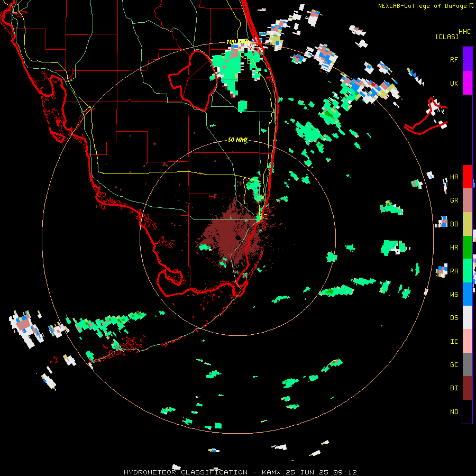Click the GR legend label
The height and width of the screenshot is (476, 476).
(x=454, y=200)
